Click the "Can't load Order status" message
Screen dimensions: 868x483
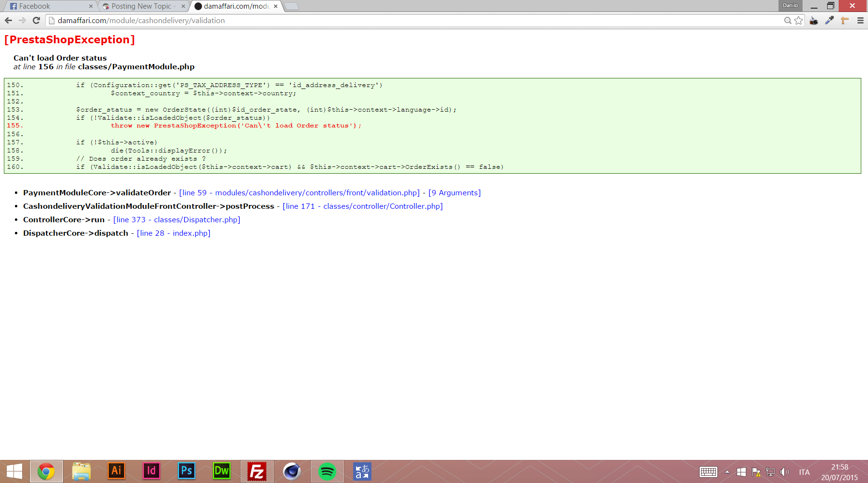60,58
